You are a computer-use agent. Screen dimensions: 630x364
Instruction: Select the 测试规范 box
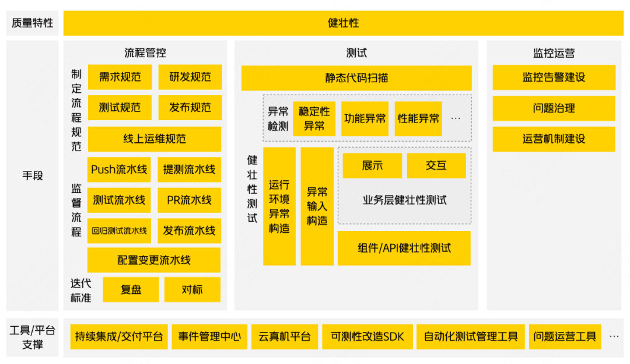(x=120, y=108)
